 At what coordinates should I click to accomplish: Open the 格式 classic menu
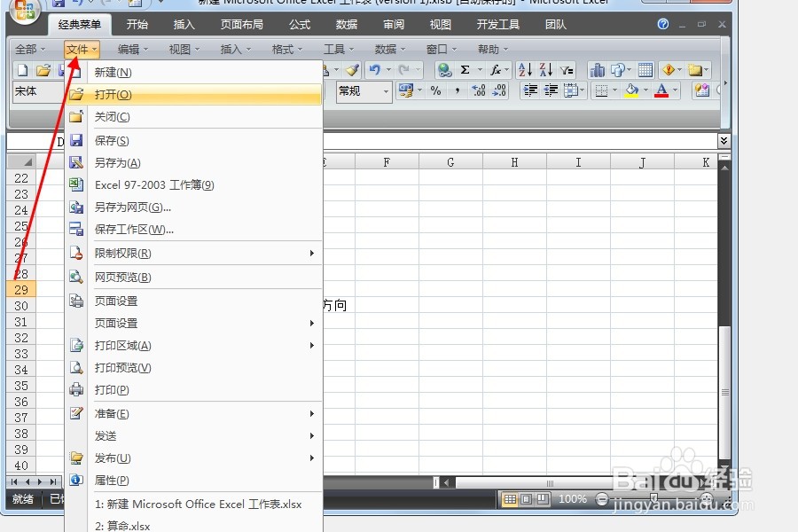pyautogui.click(x=287, y=50)
